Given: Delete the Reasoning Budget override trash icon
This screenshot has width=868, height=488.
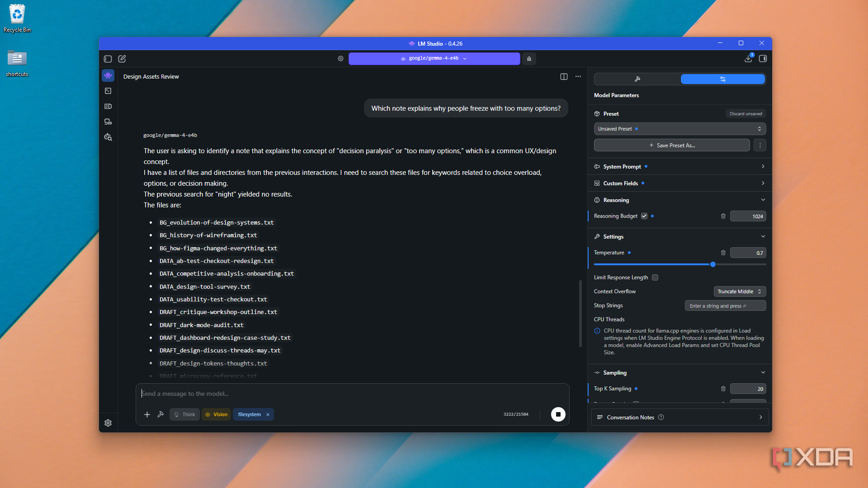Looking at the screenshot, I should point(723,216).
